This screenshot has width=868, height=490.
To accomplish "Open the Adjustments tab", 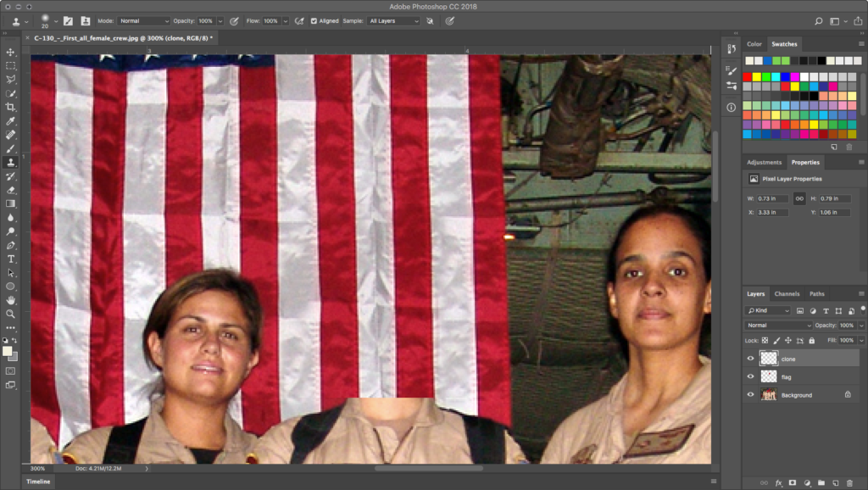I will point(764,162).
